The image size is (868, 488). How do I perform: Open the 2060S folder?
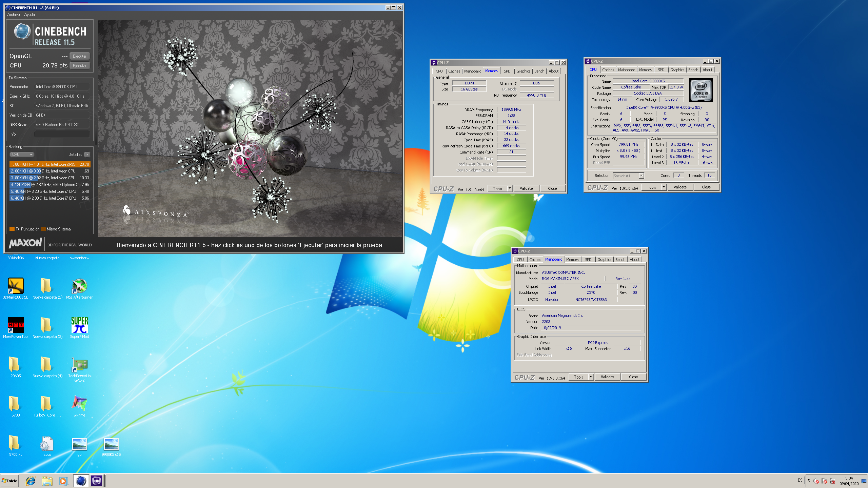pos(16,367)
